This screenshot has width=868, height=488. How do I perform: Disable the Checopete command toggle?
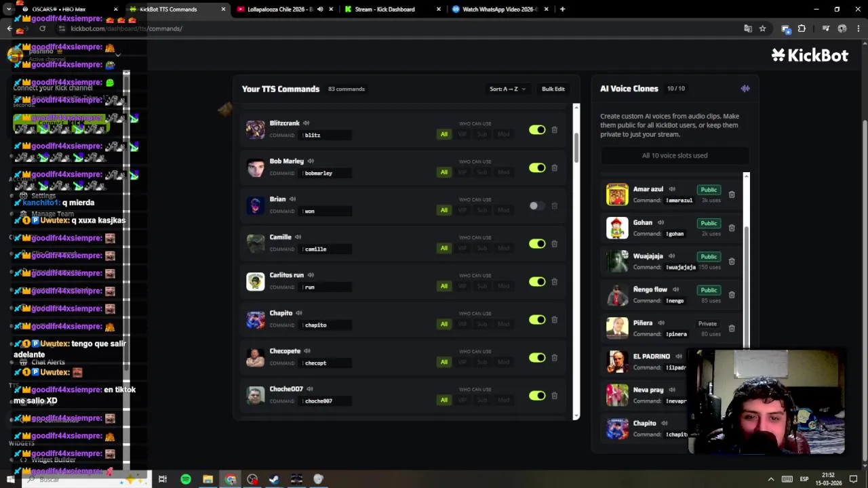pyautogui.click(x=537, y=357)
